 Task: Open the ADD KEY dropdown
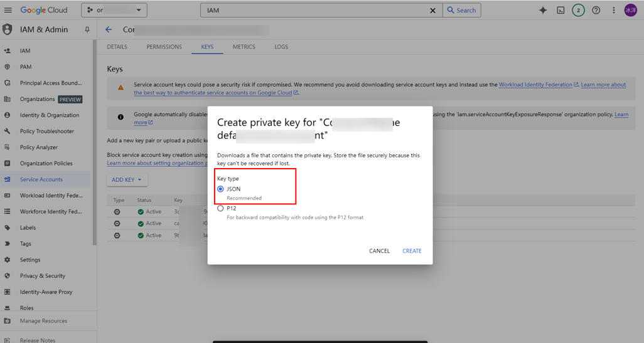tap(127, 180)
